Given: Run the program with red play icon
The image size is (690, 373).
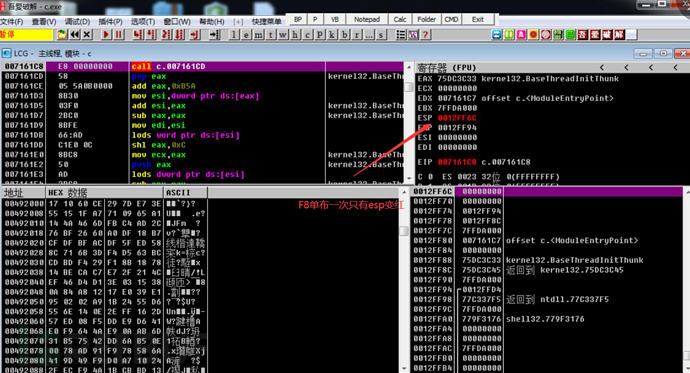Looking at the screenshot, I should click(x=106, y=34).
